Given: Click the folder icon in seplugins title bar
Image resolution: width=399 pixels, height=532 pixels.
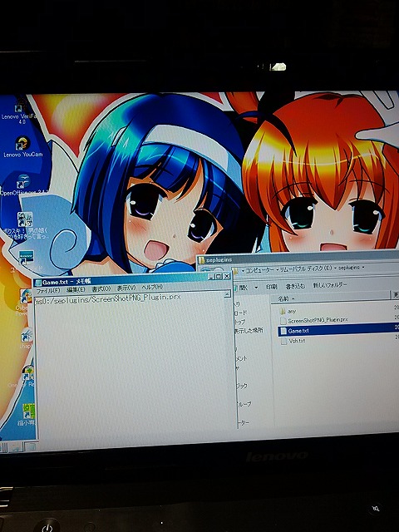Looking at the screenshot, I should click(201, 260).
